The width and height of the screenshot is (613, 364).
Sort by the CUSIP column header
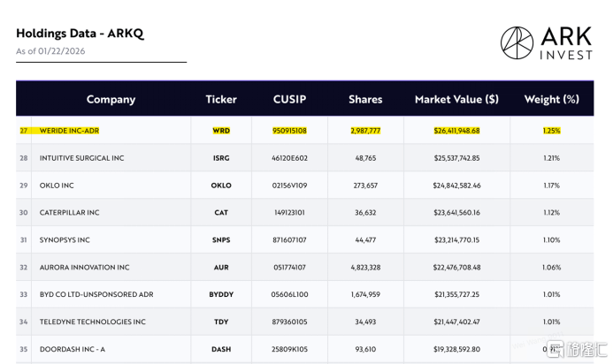pos(289,99)
